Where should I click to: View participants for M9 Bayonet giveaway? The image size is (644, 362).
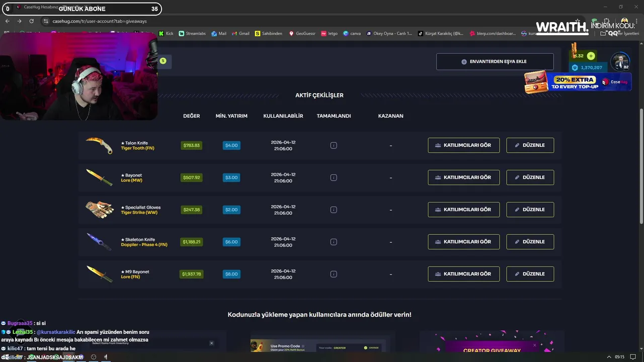pyautogui.click(x=464, y=274)
